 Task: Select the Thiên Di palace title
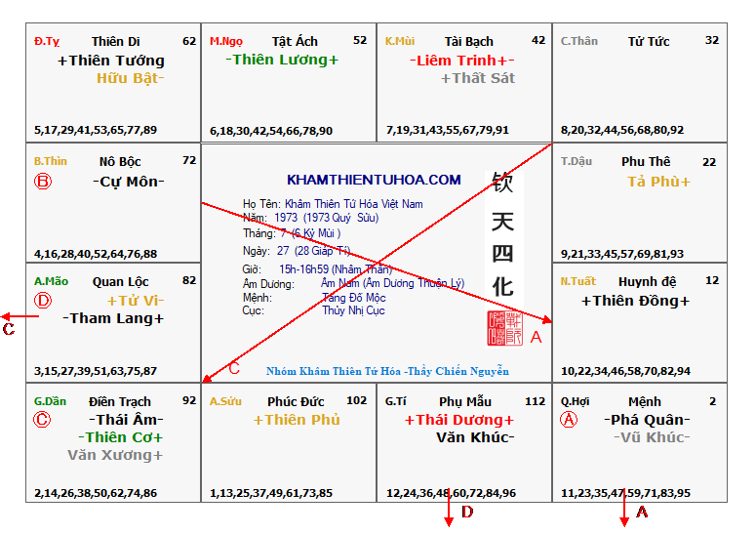[x=115, y=41]
